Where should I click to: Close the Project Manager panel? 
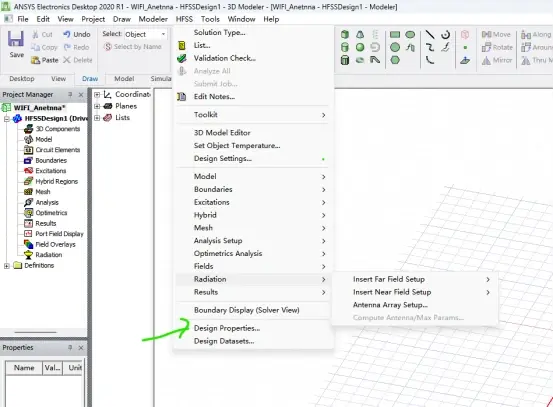click(x=81, y=95)
